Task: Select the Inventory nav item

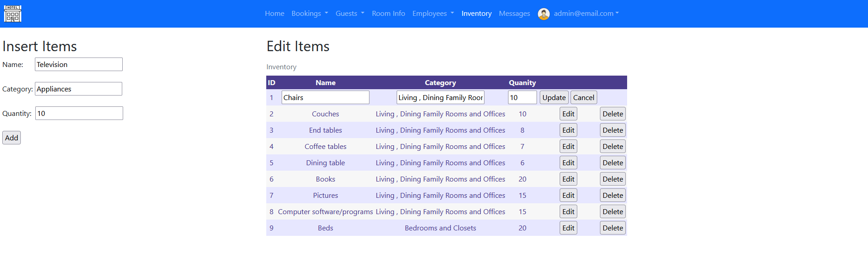Action: (x=476, y=14)
